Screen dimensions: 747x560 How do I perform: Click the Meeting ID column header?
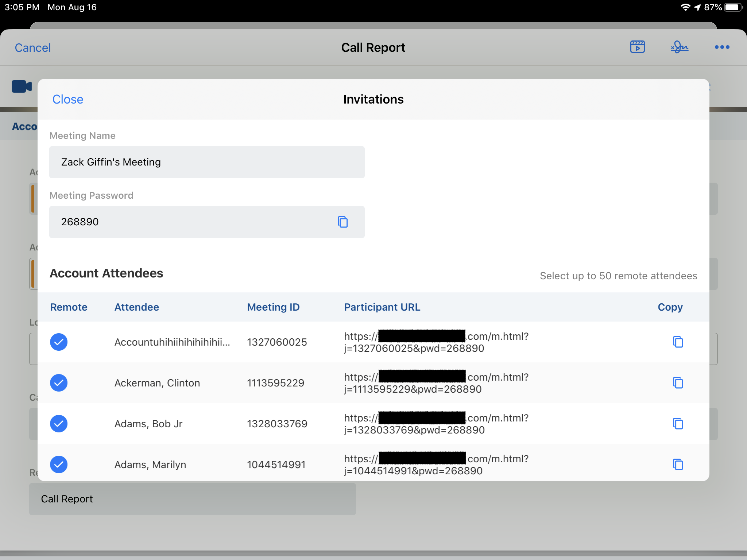coord(273,307)
